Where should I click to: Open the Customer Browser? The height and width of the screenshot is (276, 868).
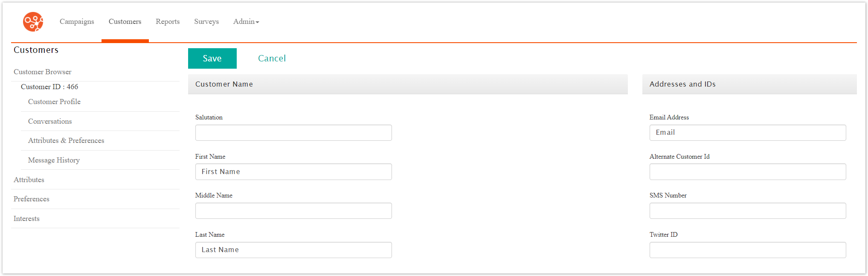[x=42, y=72]
